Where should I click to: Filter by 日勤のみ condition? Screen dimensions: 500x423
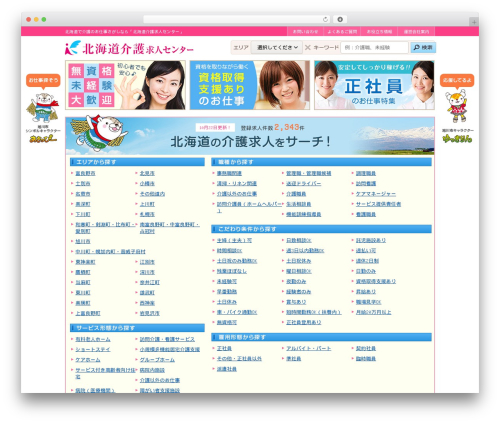click(x=366, y=271)
